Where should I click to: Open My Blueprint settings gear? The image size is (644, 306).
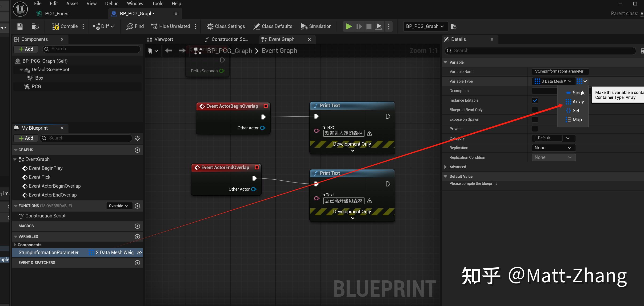pos(137,138)
